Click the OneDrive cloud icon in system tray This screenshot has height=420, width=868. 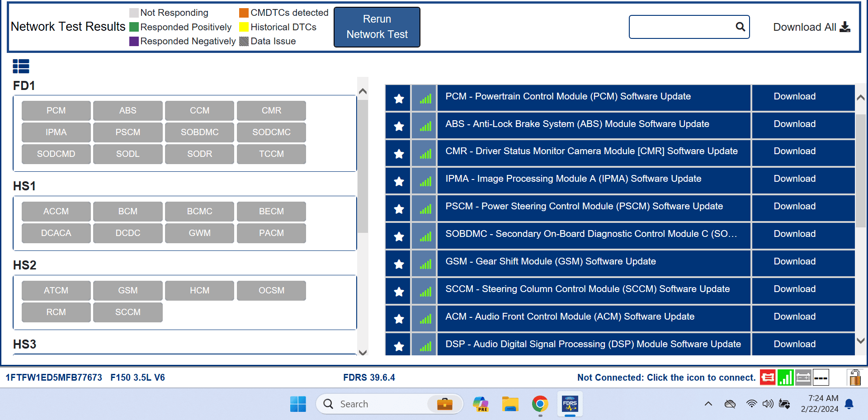tap(730, 404)
